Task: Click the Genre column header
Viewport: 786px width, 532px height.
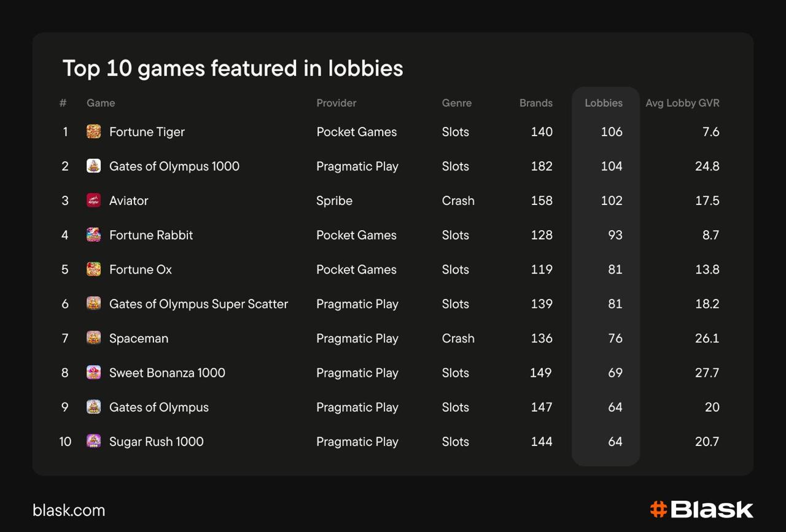Action: click(x=456, y=103)
